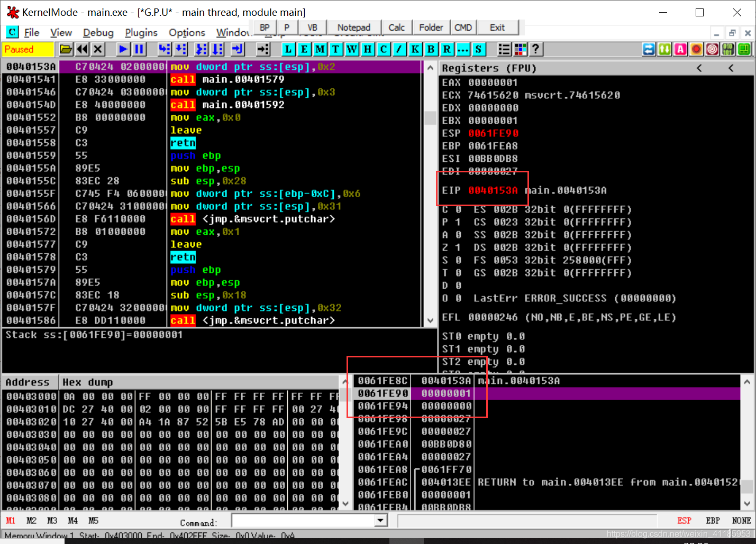
Task: Click the Execute till return icon
Action: [238, 49]
